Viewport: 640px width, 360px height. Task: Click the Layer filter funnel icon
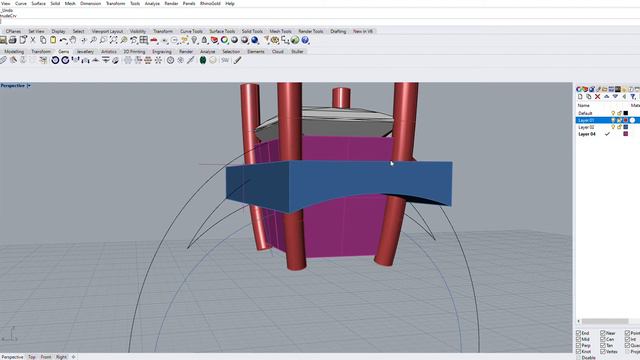[x=633, y=97]
